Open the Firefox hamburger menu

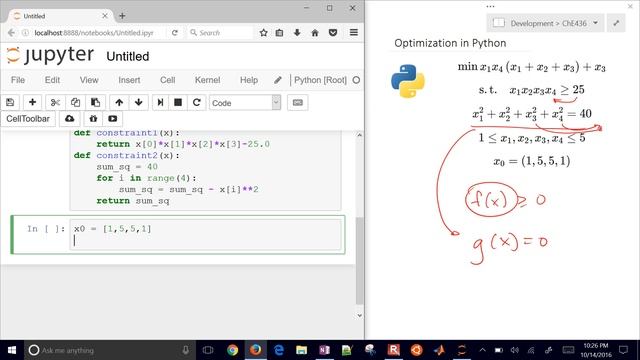pos(354,33)
